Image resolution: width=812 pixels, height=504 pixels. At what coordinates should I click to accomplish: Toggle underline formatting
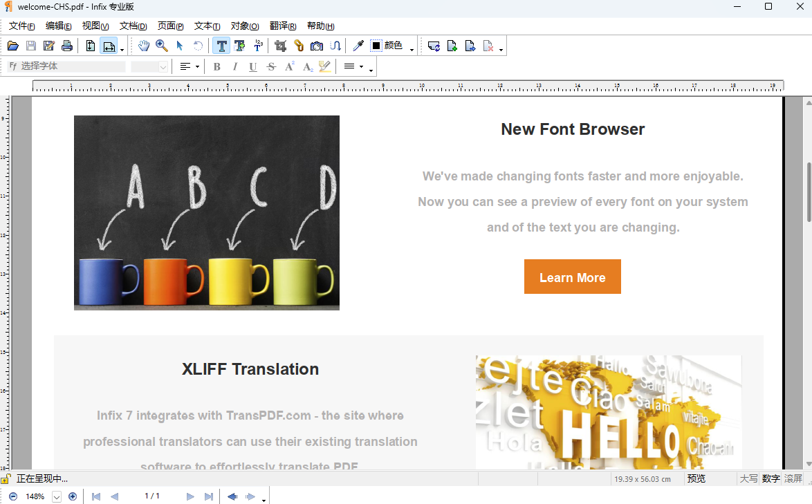click(x=252, y=66)
